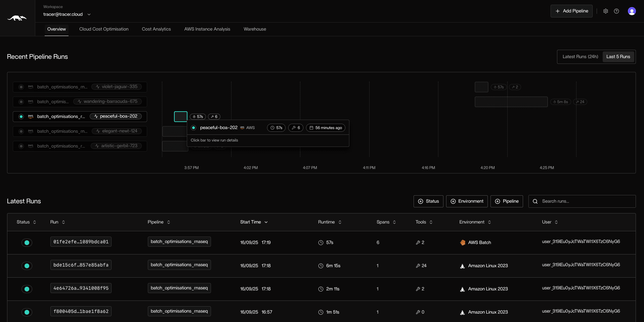644x322 pixels.
Task: Click the Tracer anteater logo
Action: (17, 18)
